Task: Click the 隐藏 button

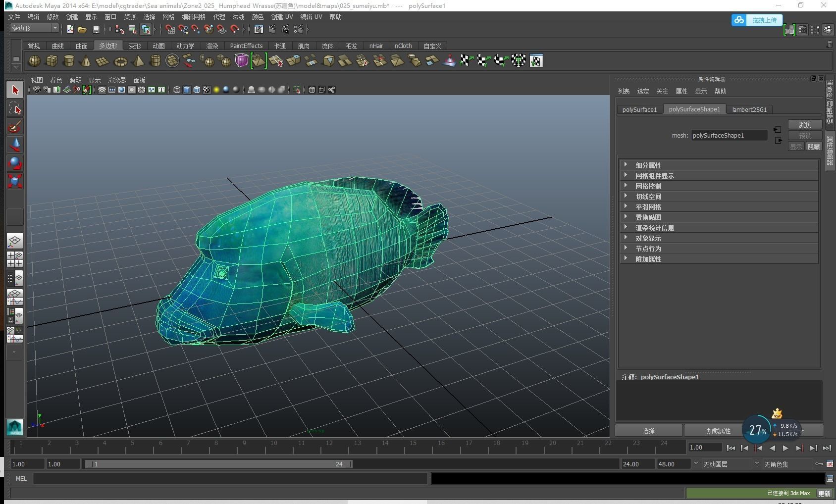Action: [814, 147]
